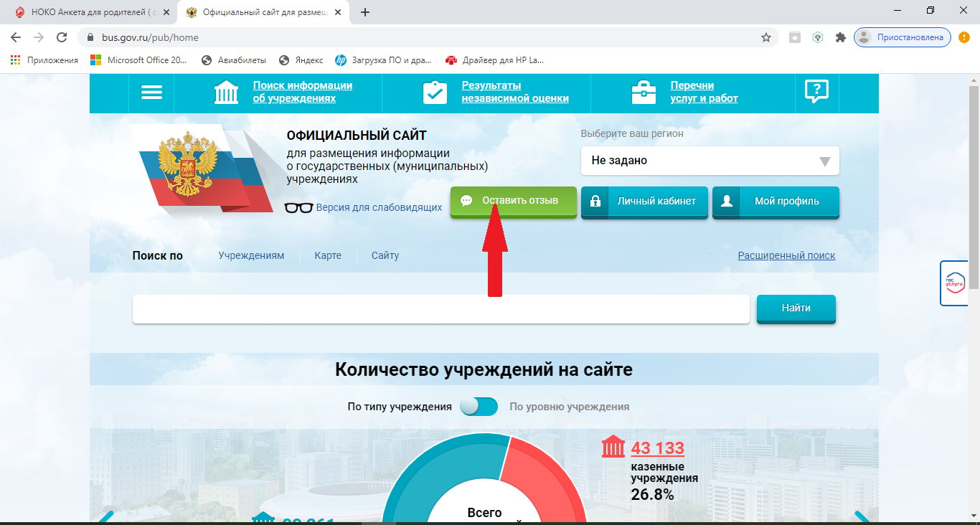
Task: Click the briefcase icon for services list
Action: [644, 93]
